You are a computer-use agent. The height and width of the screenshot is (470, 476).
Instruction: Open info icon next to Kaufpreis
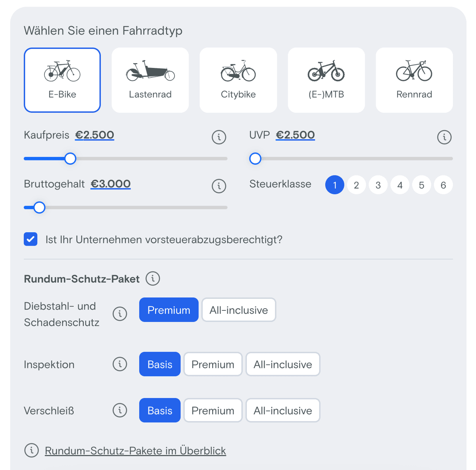pos(219,137)
